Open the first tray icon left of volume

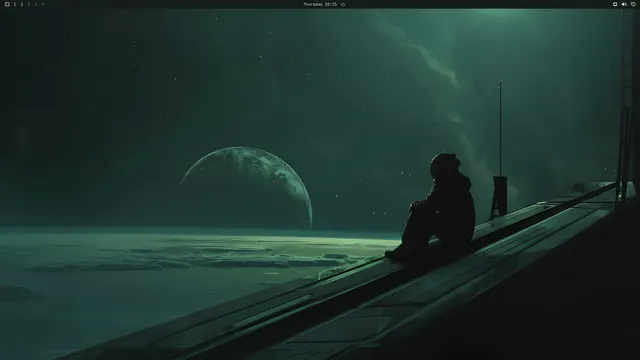tap(615, 4)
